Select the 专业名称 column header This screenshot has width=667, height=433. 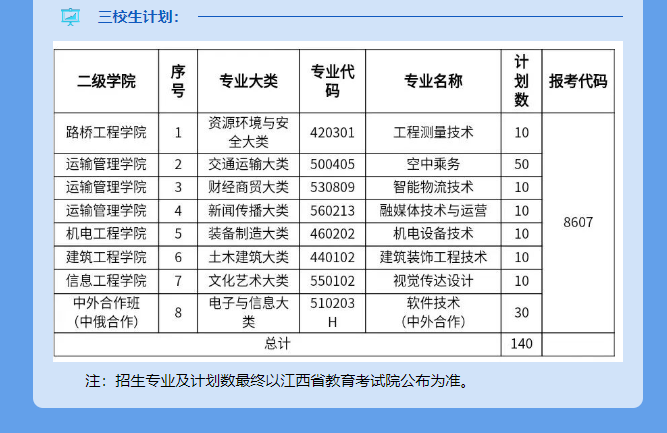(x=433, y=81)
